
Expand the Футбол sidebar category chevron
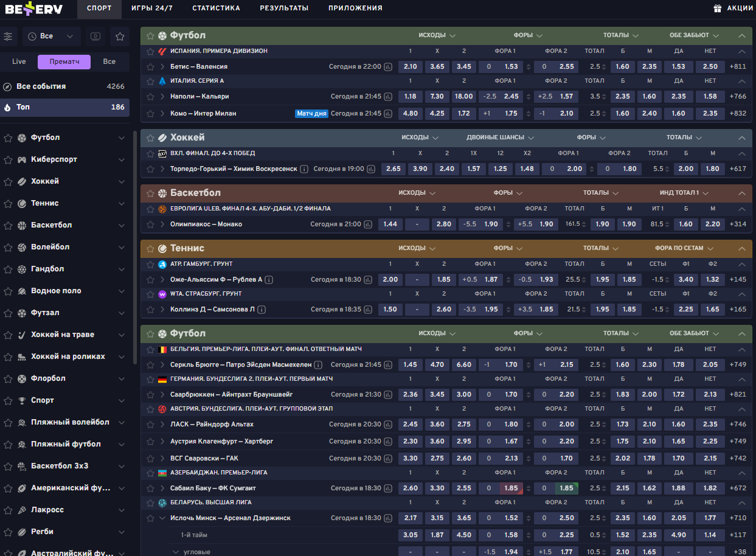pos(122,138)
